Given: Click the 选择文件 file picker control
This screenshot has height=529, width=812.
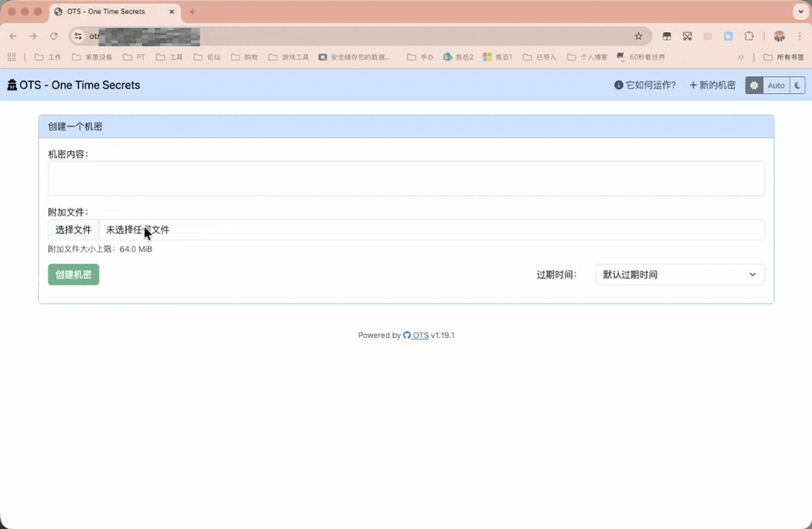Looking at the screenshot, I should pyautogui.click(x=73, y=229).
